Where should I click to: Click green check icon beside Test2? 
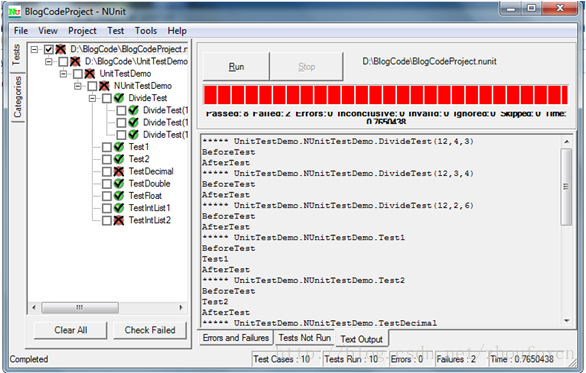(x=119, y=159)
